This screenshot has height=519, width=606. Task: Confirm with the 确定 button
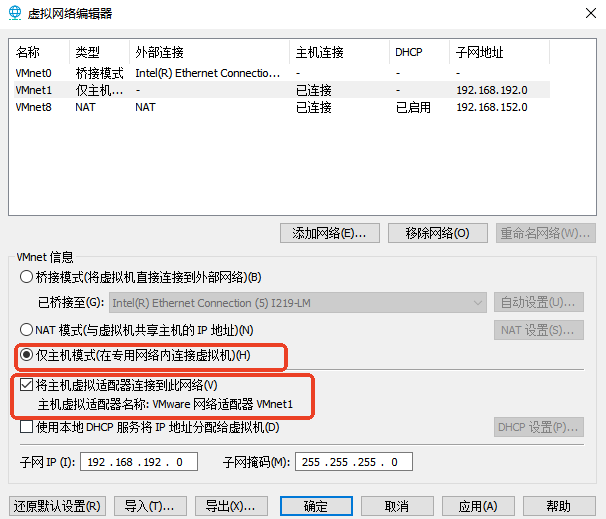315,505
